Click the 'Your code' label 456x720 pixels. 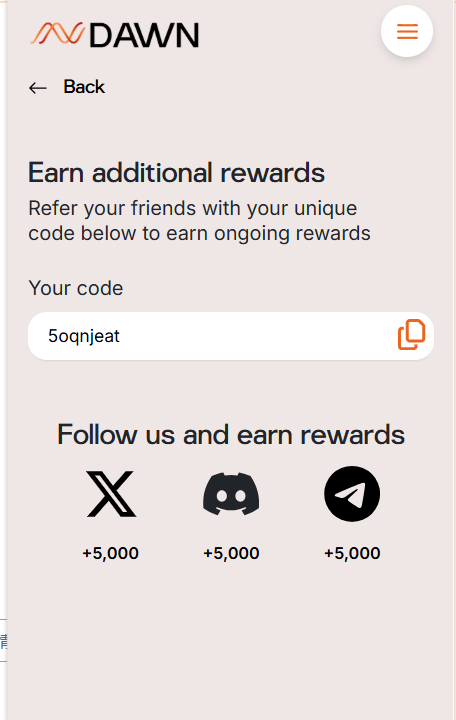click(x=76, y=288)
